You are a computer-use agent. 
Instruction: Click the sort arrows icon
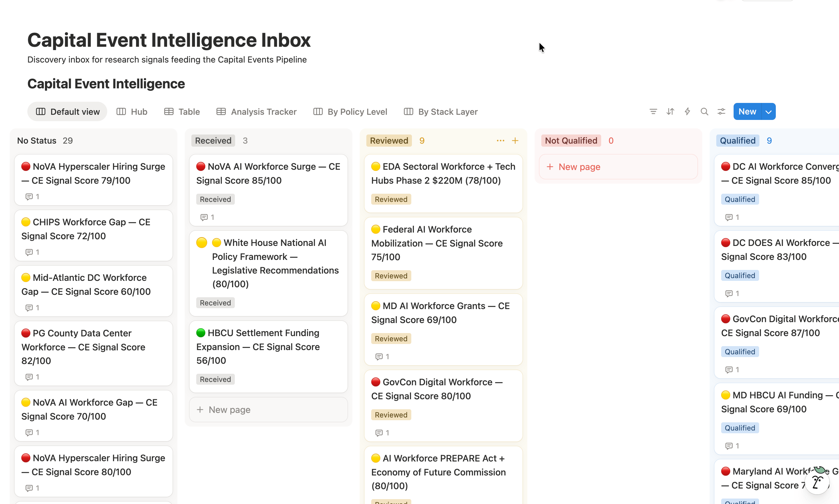coord(670,111)
